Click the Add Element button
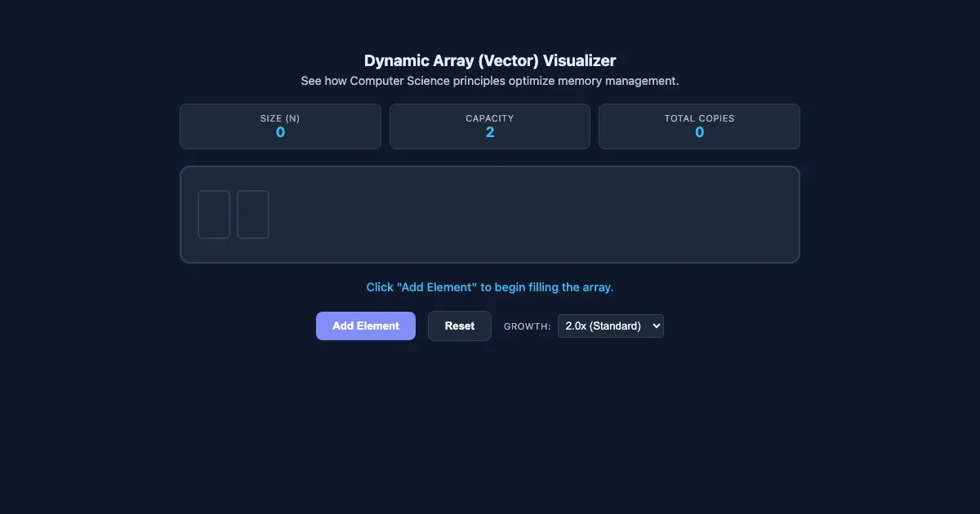This screenshot has height=514, width=980. point(366,326)
